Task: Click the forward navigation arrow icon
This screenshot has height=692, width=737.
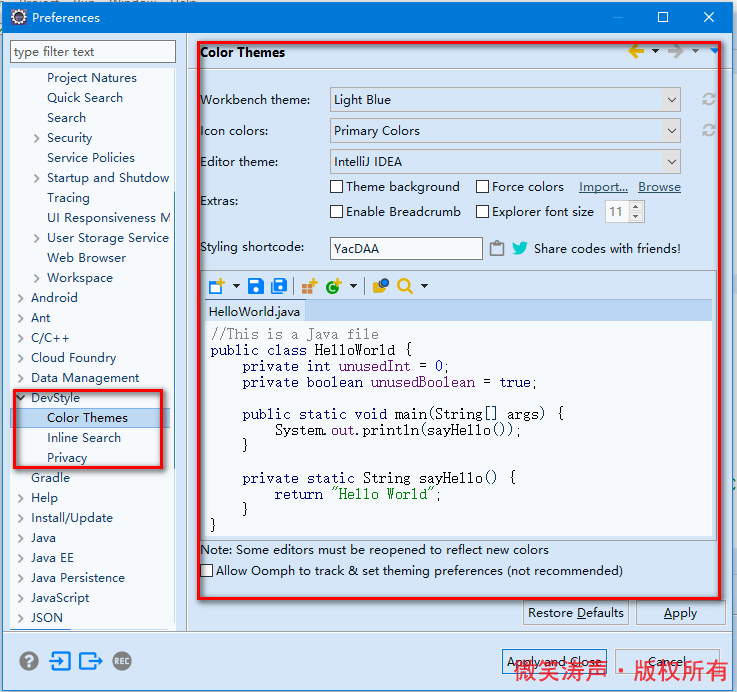Action: click(x=675, y=51)
